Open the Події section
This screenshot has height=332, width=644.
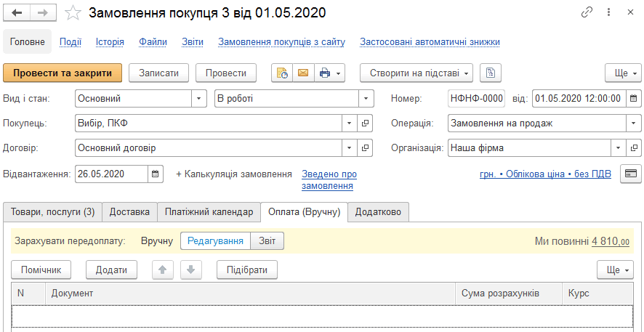tap(71, 42)
